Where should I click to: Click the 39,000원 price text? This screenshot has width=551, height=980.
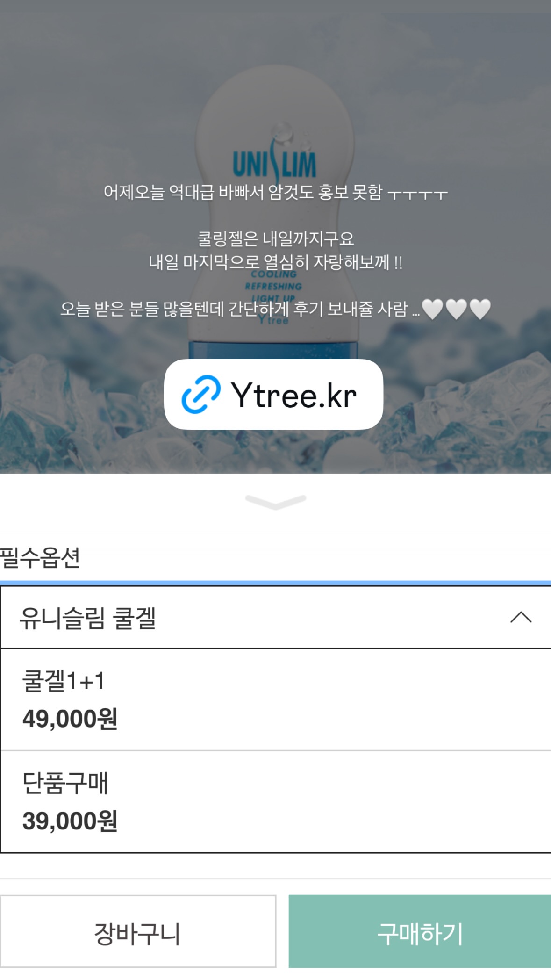pos(70,821)
